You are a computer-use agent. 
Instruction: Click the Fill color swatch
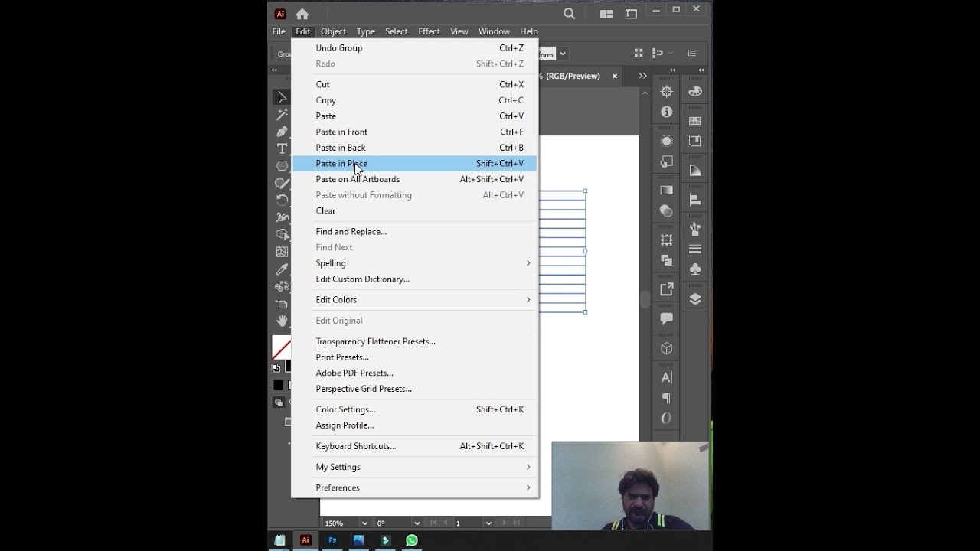tap(281, 348)
